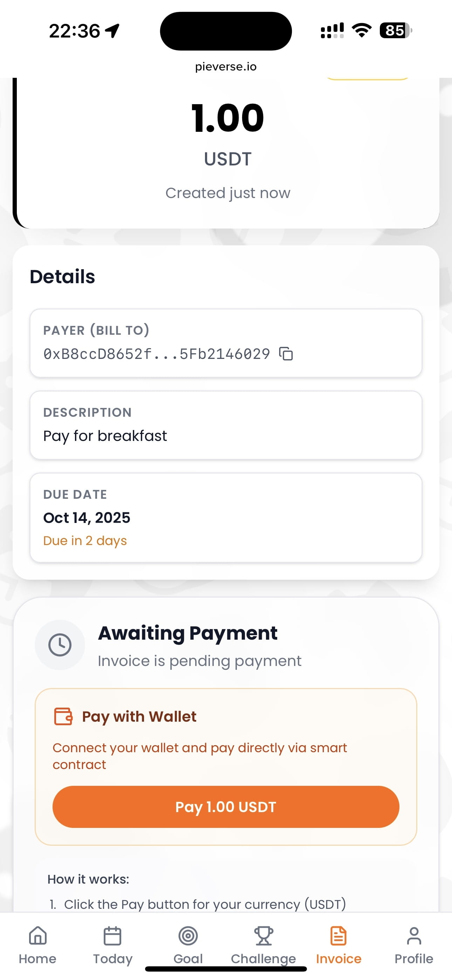Open the Challenge trophy icon
This screenshot has width=452, height=980.
(263, 935)
